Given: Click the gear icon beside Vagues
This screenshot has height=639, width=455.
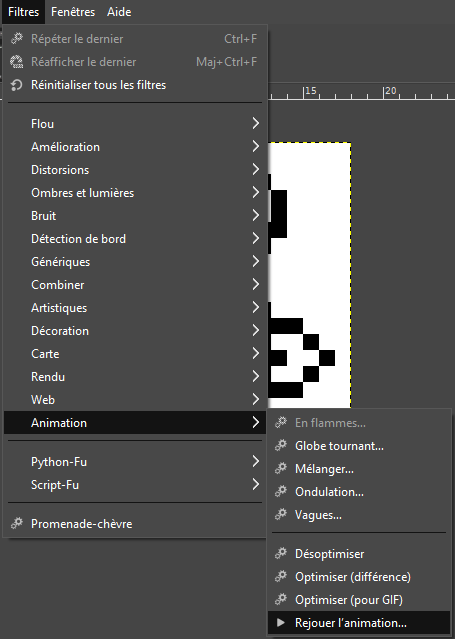Looking at the screenshot, I should pyautogui.click(x=281, y=515).
